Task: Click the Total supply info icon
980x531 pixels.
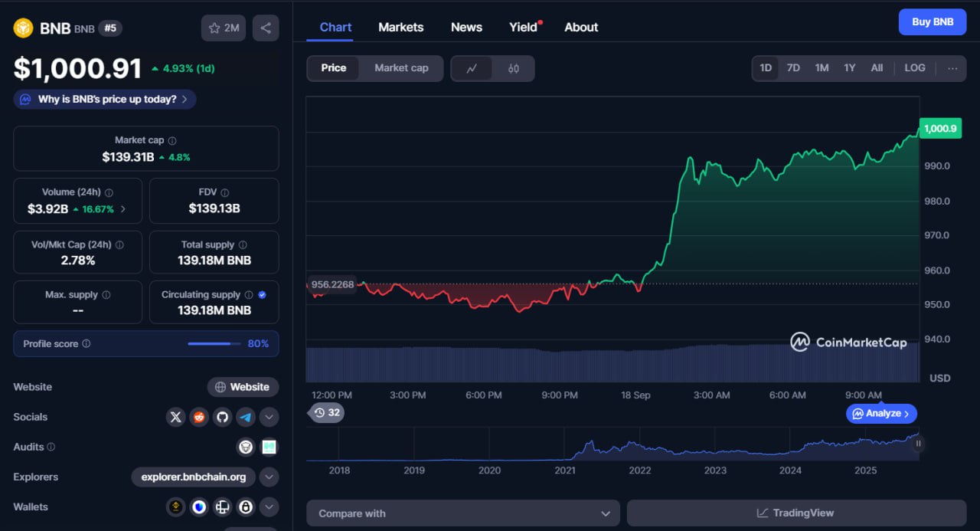Action: pyautogui.click(x=243, y=245)
